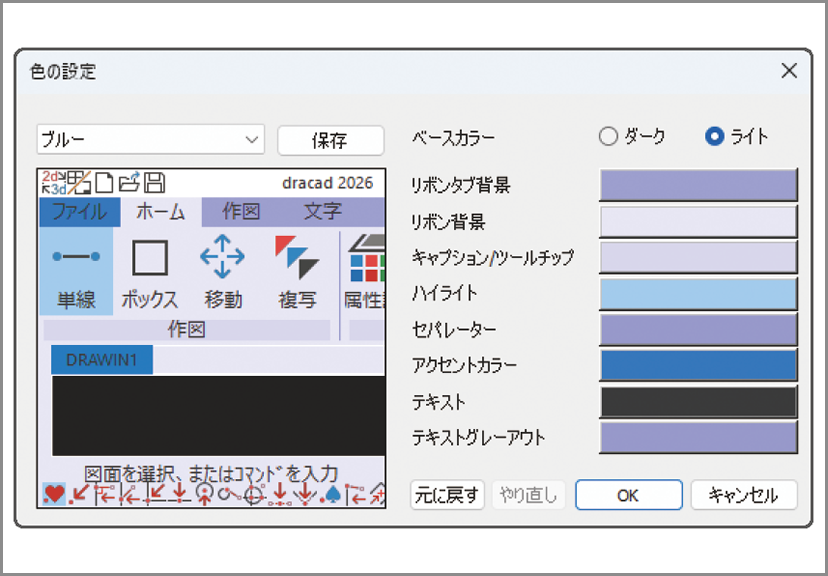Select the ボックス drawing tool
The image size is (828, 576).
pos(148,270)
